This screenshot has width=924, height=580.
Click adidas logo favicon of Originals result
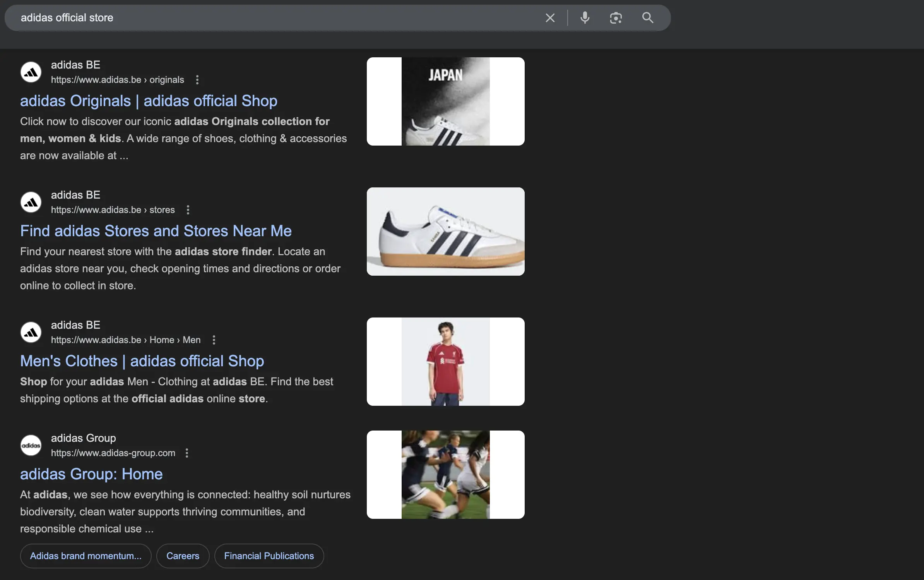31,72
